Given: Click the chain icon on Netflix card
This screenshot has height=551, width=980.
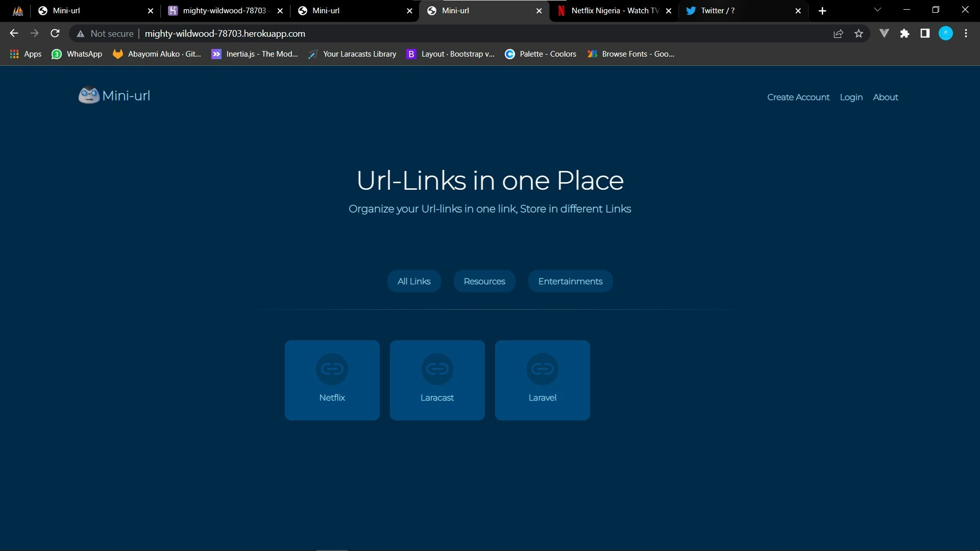Looking at the screenshot, I should click(x=332, y=369).
